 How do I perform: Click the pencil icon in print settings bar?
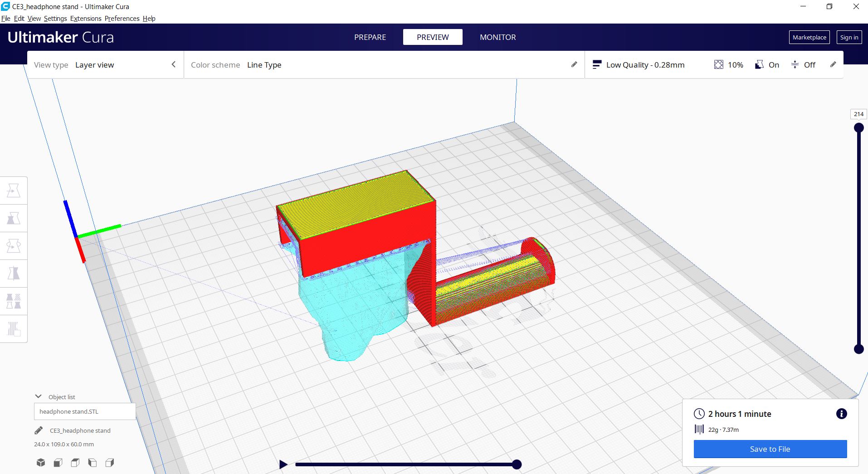pyautogui.click(x=833, y=64)
